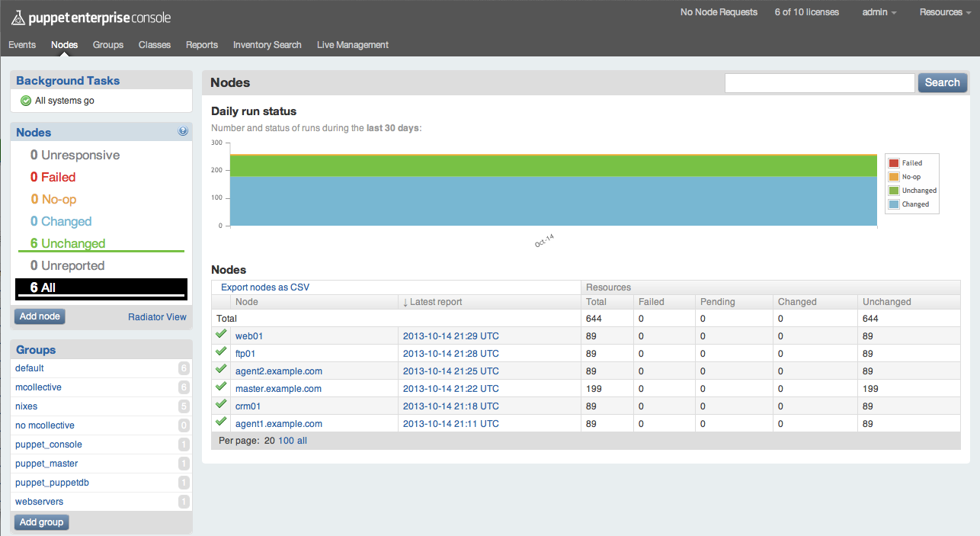This screenshot has width=980, height=536.
Task: Click the green status checkmark for crm01
Action: coord(221,404)
